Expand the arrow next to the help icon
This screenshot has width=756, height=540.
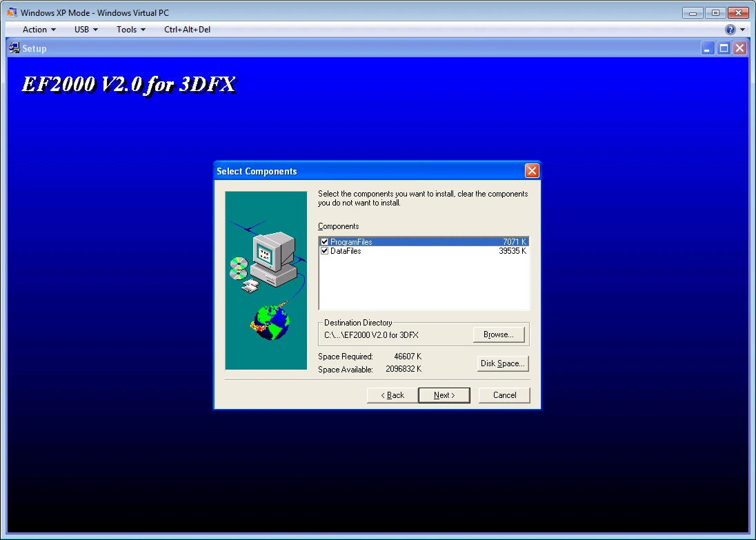coord(742,30)
